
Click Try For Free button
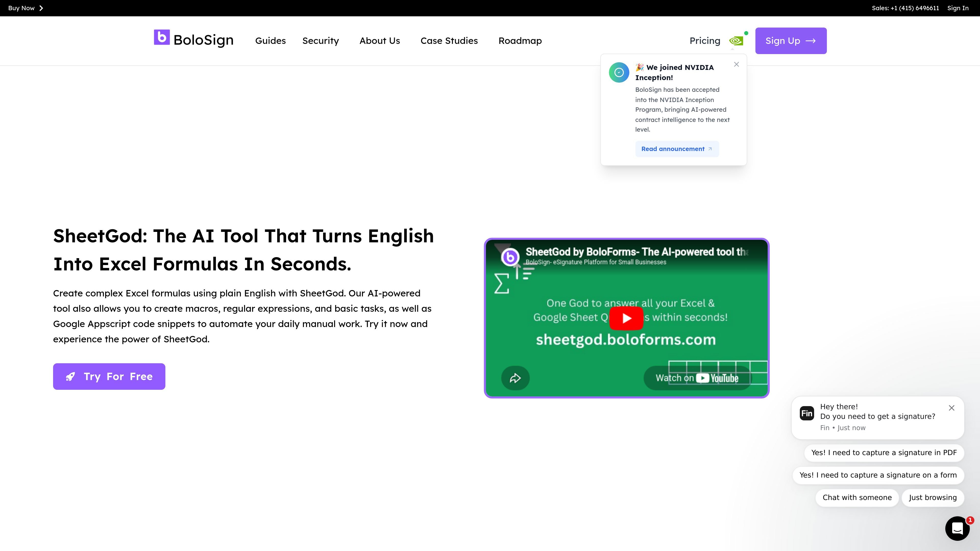pyautogui.click(x=109, y=377)
